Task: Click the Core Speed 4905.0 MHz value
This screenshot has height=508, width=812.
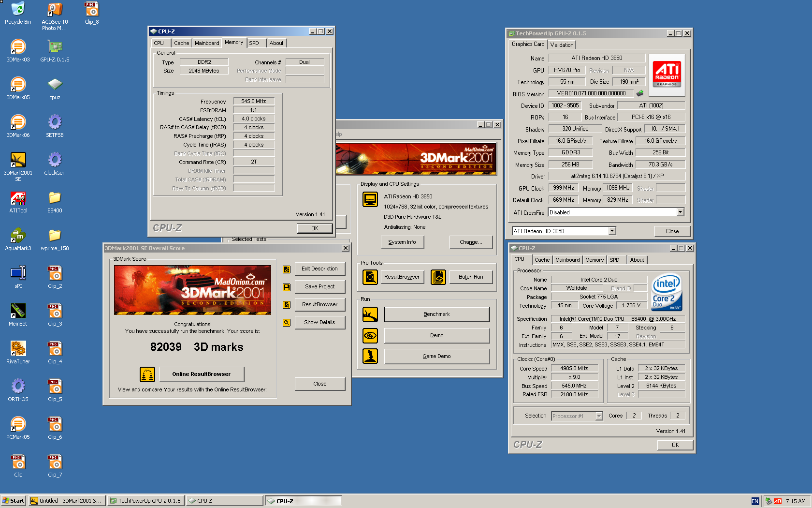Action: [574, 368]
